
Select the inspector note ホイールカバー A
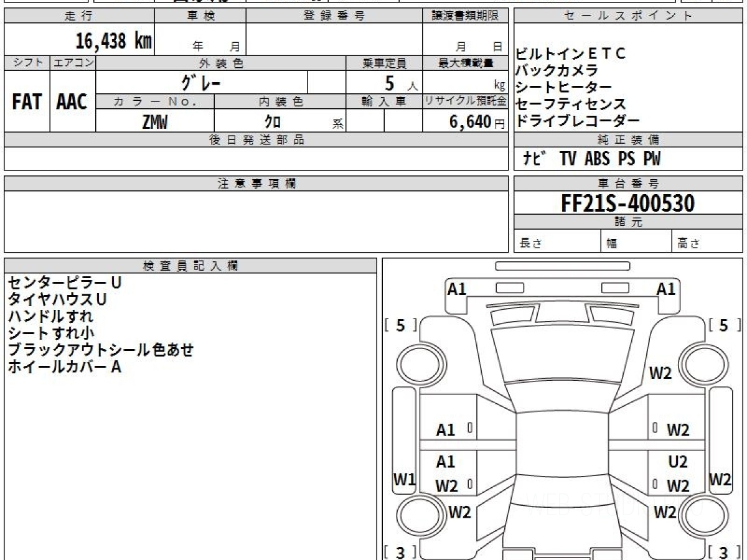click(65, 366)
